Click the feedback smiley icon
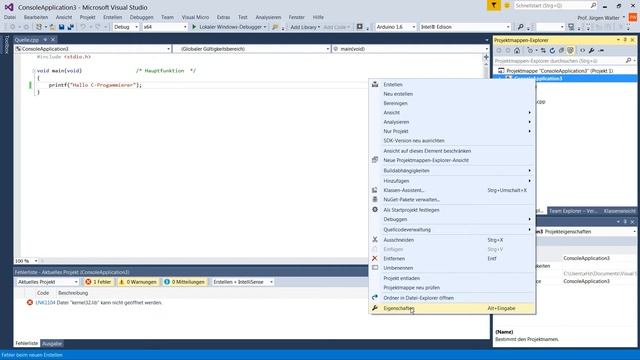The image size is (640, 360). point(507,5)
